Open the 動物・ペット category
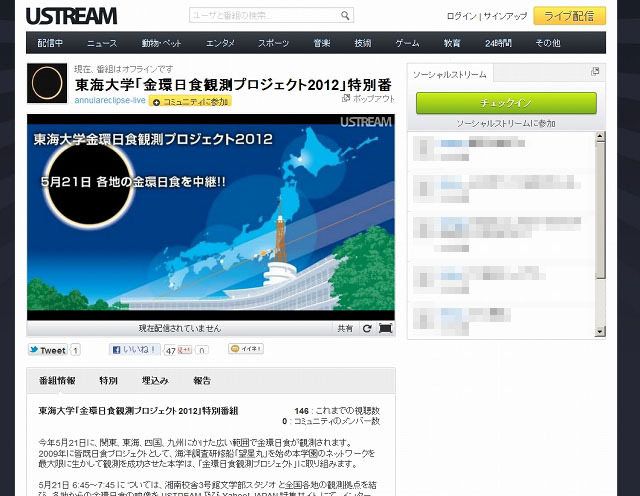This screenshot has height=496, width=640. pyautogui.click(x=161, y=43)
